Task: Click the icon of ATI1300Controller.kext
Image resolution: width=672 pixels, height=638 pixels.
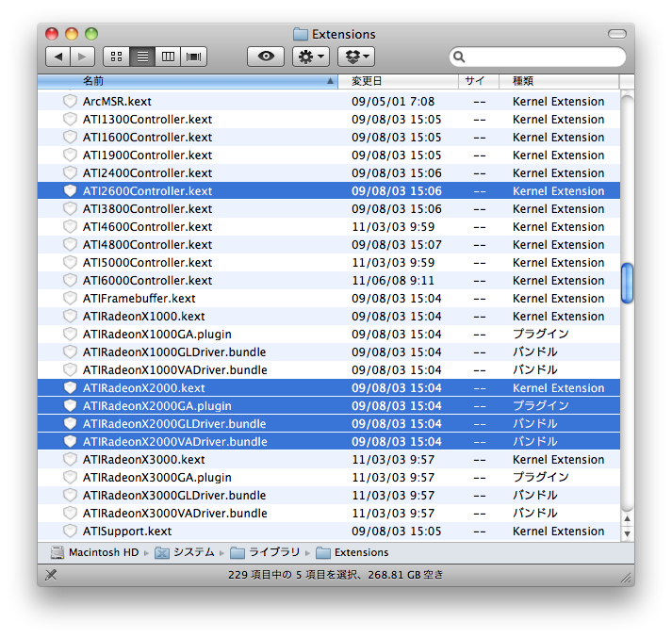Action: point(70,119)
